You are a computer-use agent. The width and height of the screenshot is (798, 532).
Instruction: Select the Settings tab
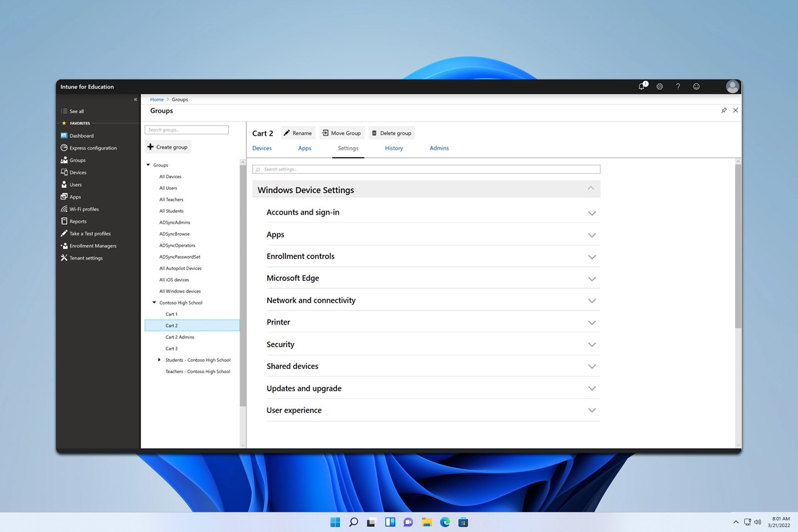tap(348, 148)
